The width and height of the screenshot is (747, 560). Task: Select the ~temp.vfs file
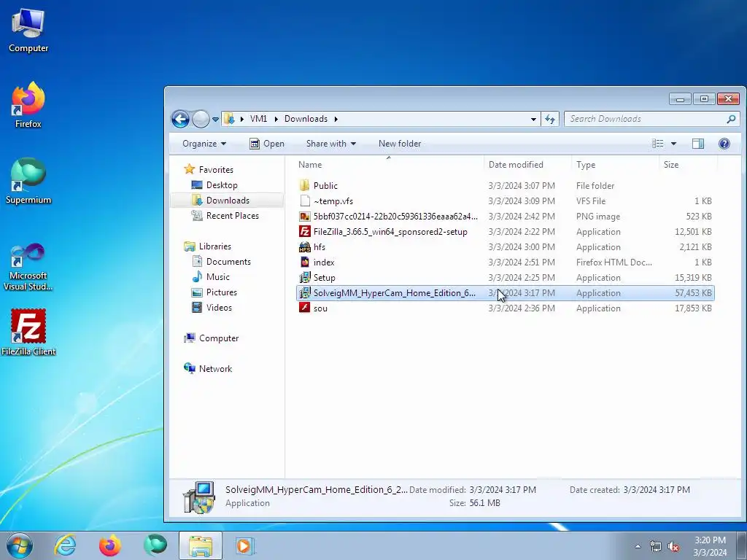(x=505, y=201)
